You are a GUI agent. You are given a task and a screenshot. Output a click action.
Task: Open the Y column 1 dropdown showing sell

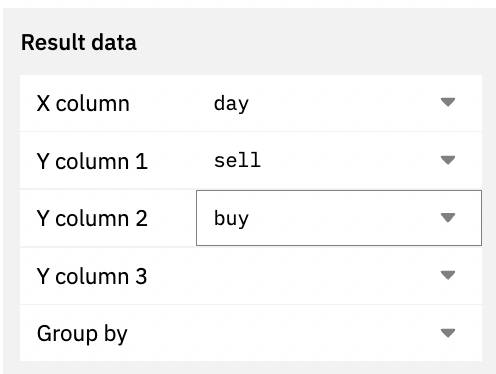pos(339,160)
